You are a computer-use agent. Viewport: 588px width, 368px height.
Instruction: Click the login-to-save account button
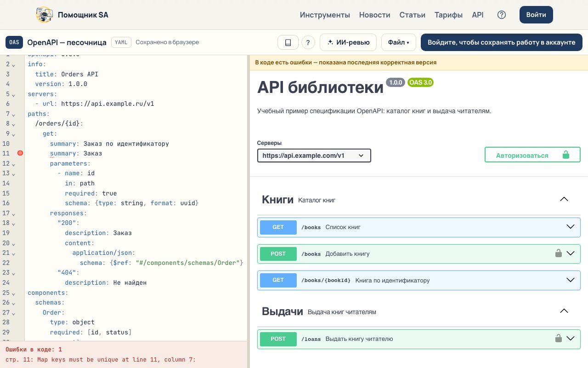[502, 42]
